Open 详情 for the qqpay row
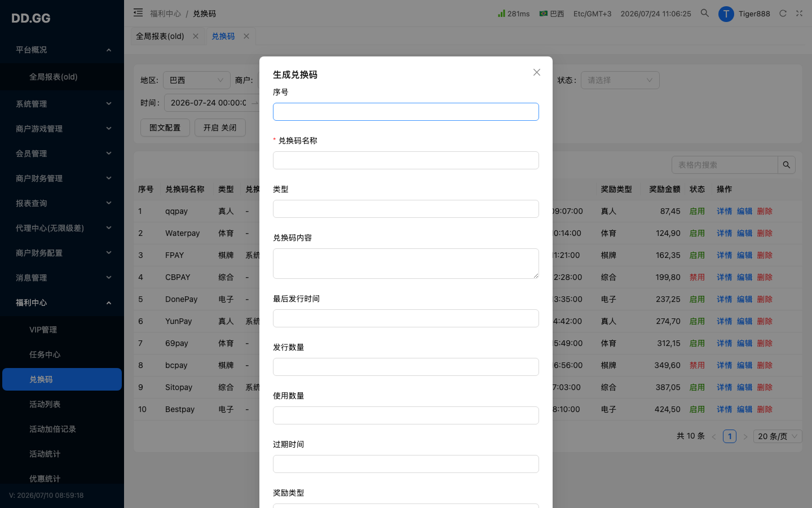The image size is (812, 508). [x=725, y=211]
